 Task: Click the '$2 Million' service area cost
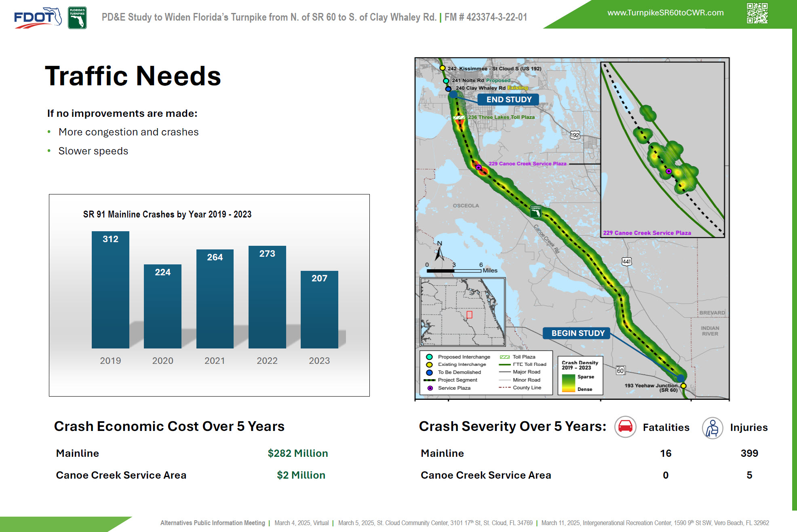point(301,475)
